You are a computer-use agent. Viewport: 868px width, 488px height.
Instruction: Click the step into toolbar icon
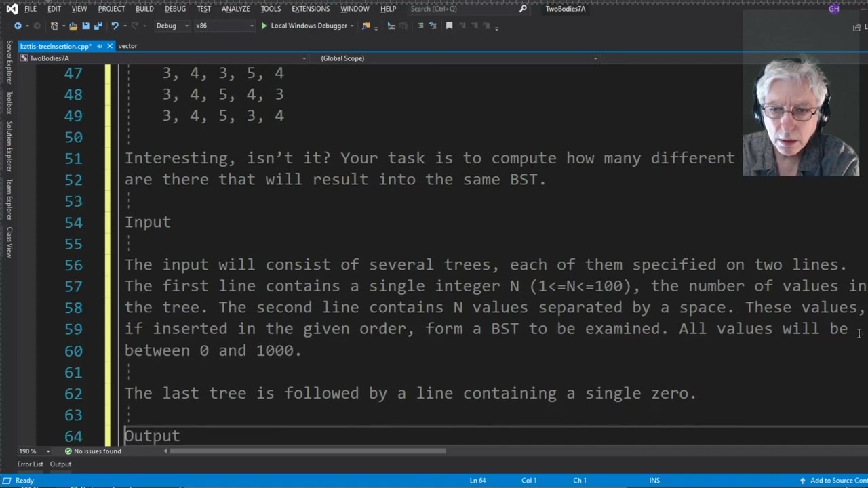[x=391, y=26]
